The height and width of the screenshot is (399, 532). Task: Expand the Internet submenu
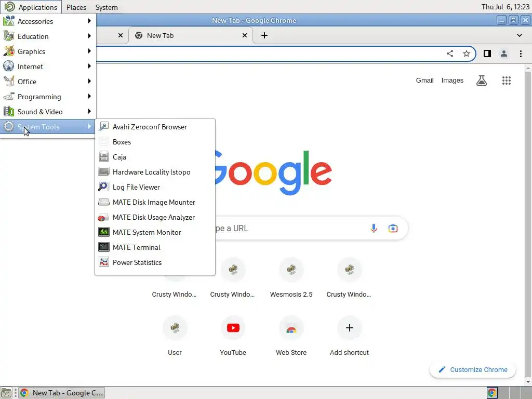(x=47, y=66)
